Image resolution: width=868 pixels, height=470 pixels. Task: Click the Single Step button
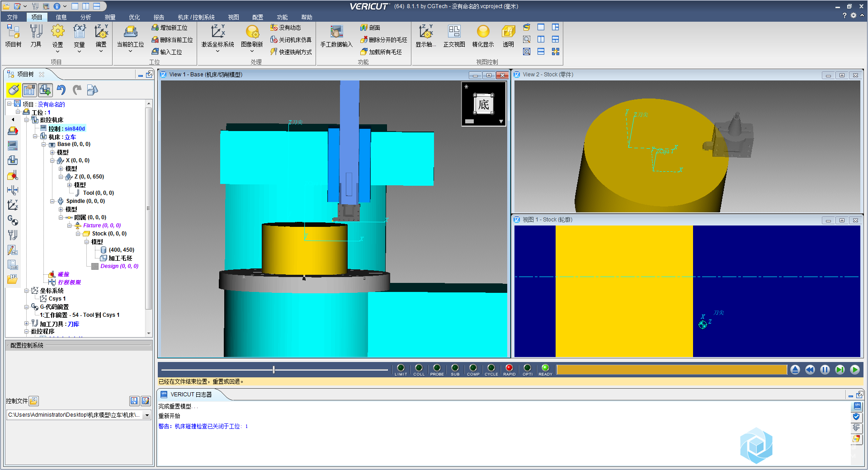click(x=840, y=370)
